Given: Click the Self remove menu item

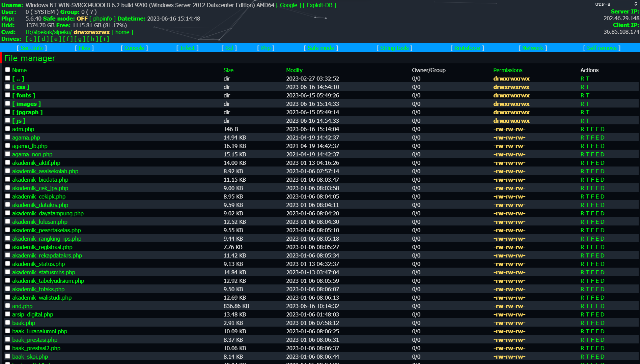Looking at the screenshot, I should 602,48.
